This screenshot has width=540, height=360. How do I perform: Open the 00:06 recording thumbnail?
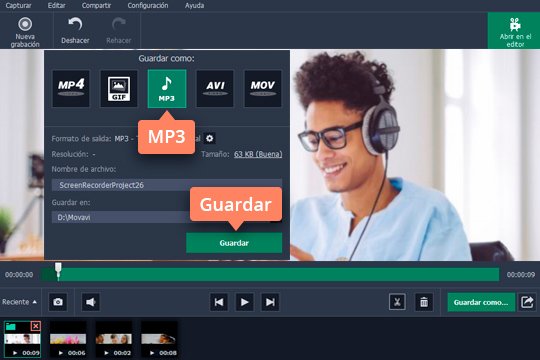[x=68, y=339]
